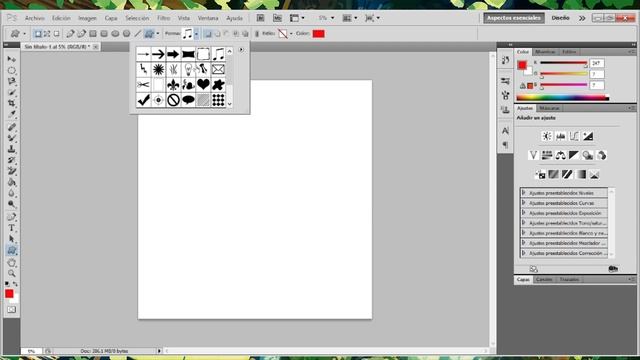The image size is (640, 360).
Task: Select the Zoom tool in the toolbox
Action: (11, 273)
